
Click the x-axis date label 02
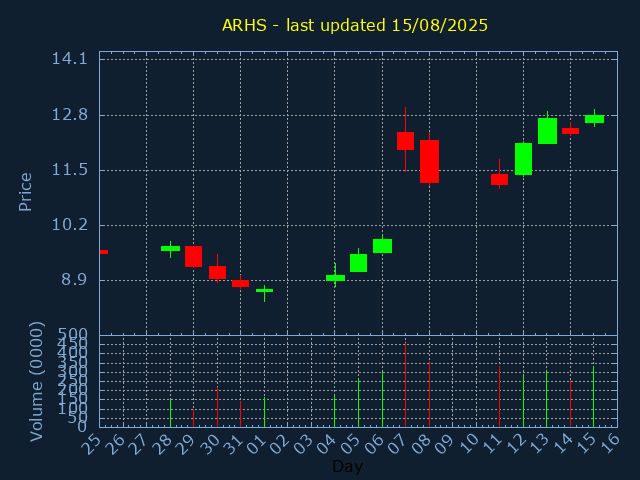(x=279, y=444)
